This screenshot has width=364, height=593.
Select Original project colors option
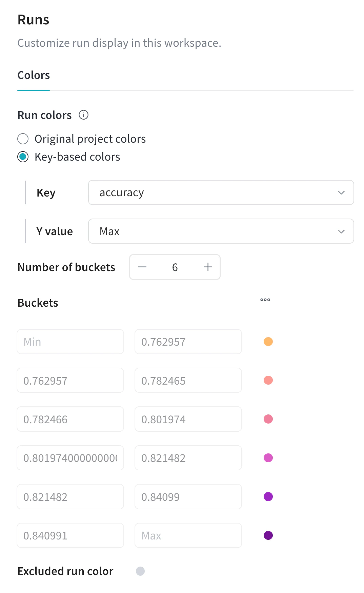coord(23,139)
